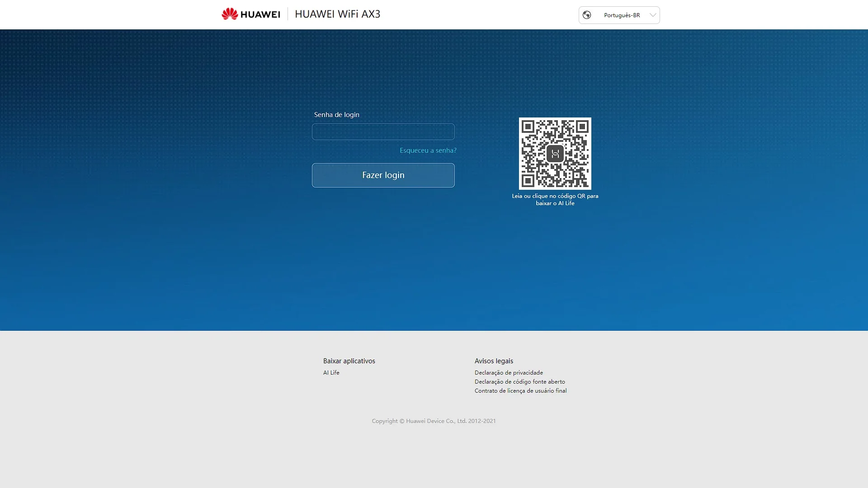
Task: Open the AI Life link under Baixar aplicativos
Action: click(331, 373)
